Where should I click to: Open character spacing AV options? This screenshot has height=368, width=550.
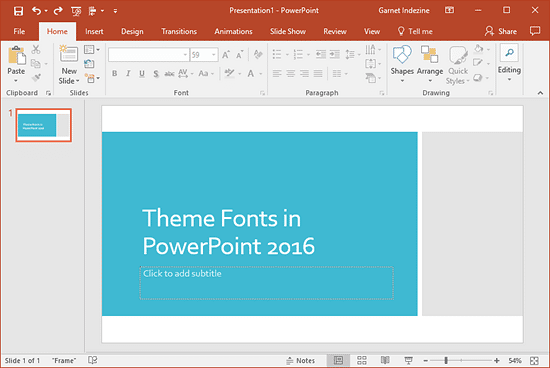[x=186, y=74]
